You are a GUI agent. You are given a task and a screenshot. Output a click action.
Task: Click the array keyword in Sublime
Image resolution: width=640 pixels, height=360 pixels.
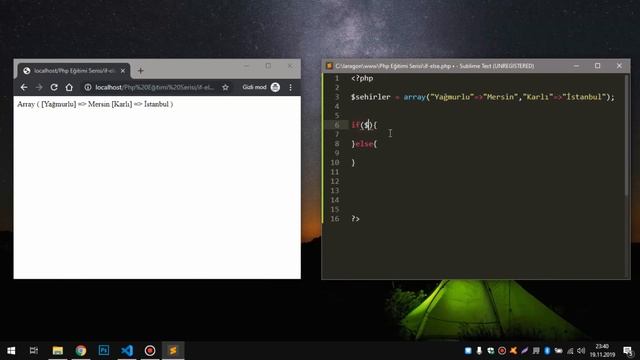click(x=414, y=97)
